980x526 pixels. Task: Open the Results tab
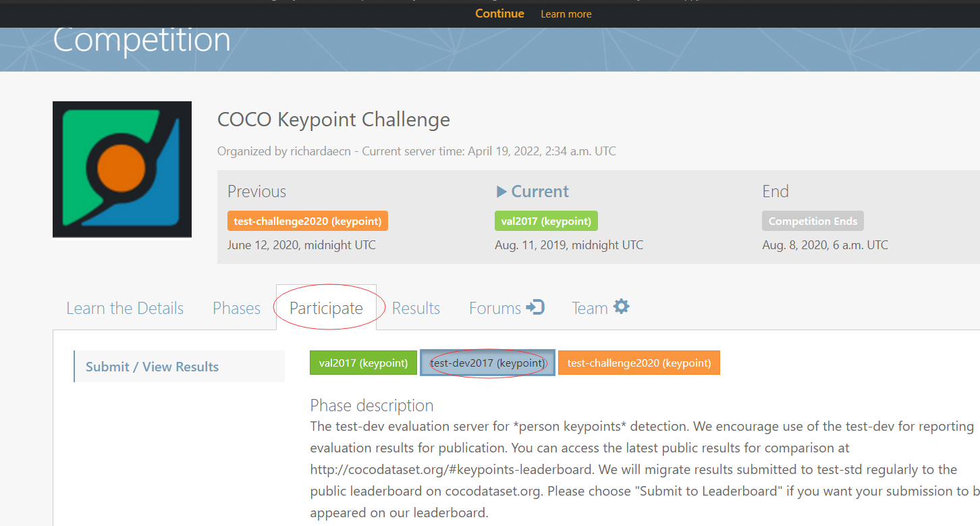point(416,307)
